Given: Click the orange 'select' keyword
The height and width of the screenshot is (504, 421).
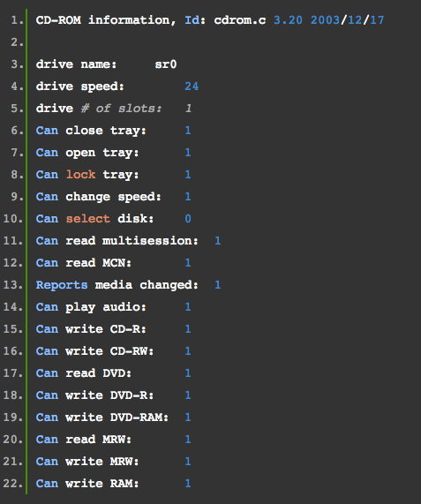Looking at the screenshot, I should [88, 219].
